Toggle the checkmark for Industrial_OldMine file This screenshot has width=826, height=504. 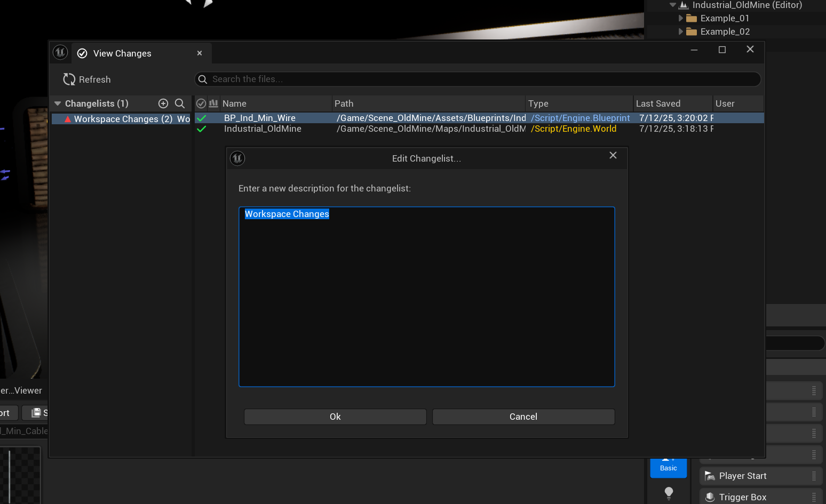[202, 129]
